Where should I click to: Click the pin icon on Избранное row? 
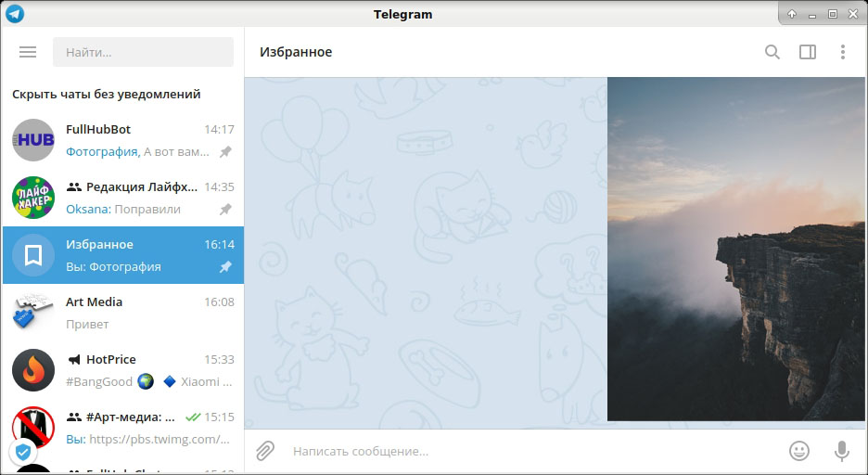tap(225, 267)
